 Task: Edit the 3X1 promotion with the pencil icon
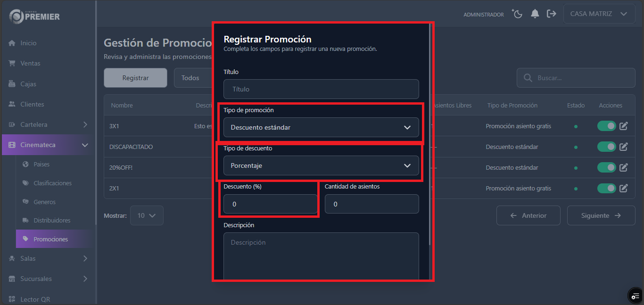click(x=623, y=126)
